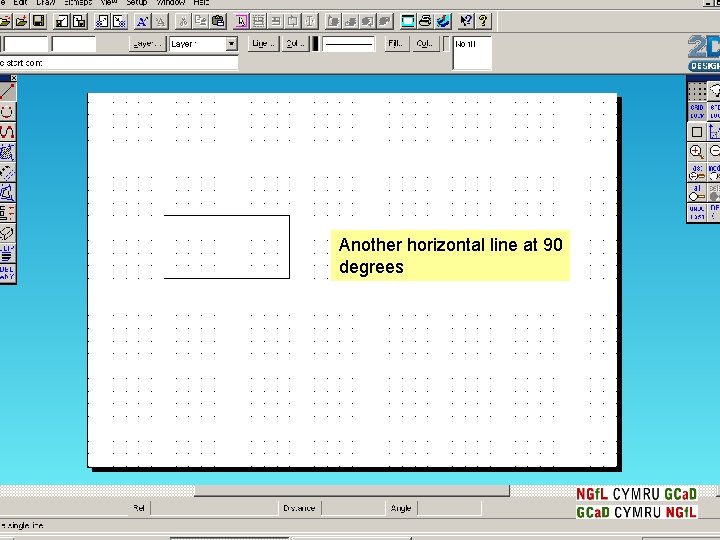Click the horizontal scrollbar thumb below canvas

click(352, 491)
